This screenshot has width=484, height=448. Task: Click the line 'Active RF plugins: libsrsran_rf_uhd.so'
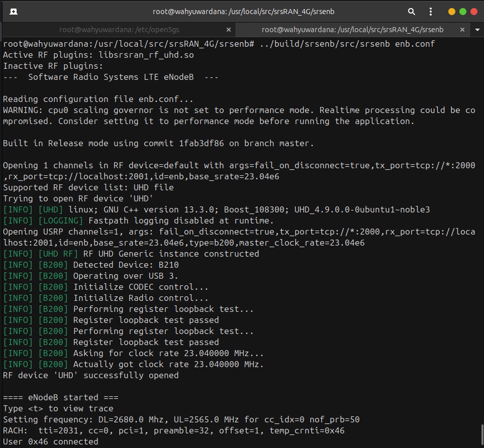pos(99,55)
